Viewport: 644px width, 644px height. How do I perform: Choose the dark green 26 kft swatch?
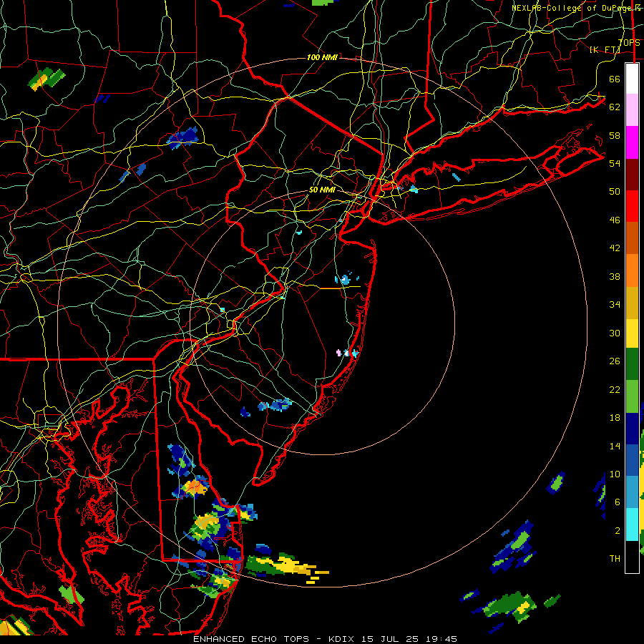pyautogui.click(x=632, y=364)
